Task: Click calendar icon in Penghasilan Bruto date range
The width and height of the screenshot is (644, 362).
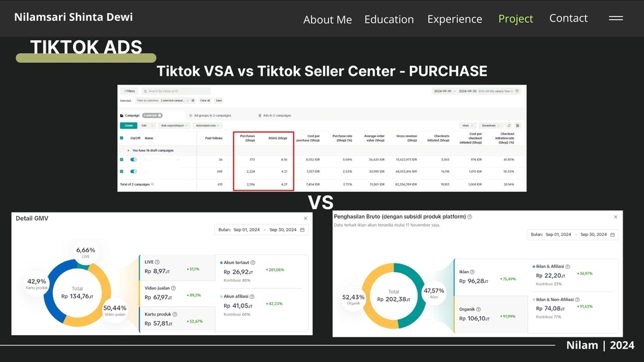Action: coord(612,235)
